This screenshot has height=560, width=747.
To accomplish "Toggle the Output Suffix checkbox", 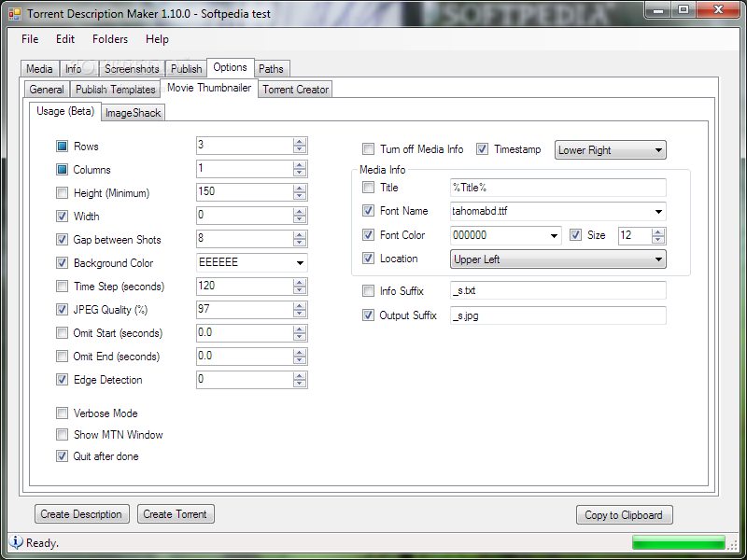I will (368, 315).
